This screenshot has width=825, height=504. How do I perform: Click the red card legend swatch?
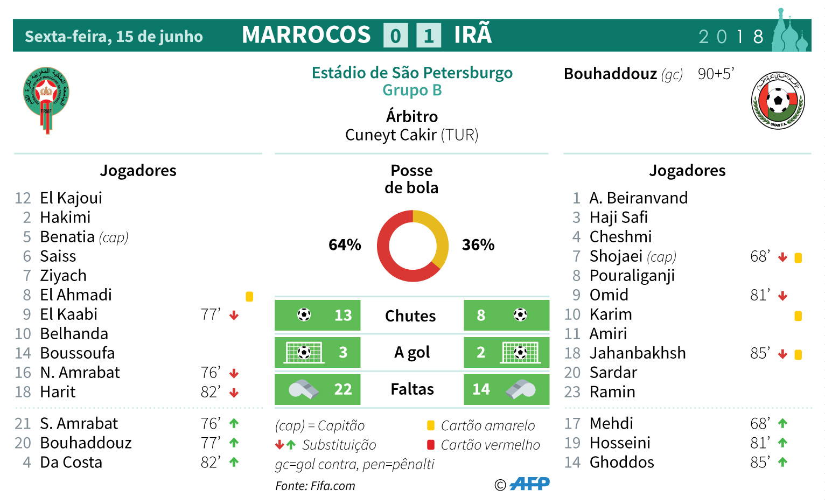click(430, 445)
